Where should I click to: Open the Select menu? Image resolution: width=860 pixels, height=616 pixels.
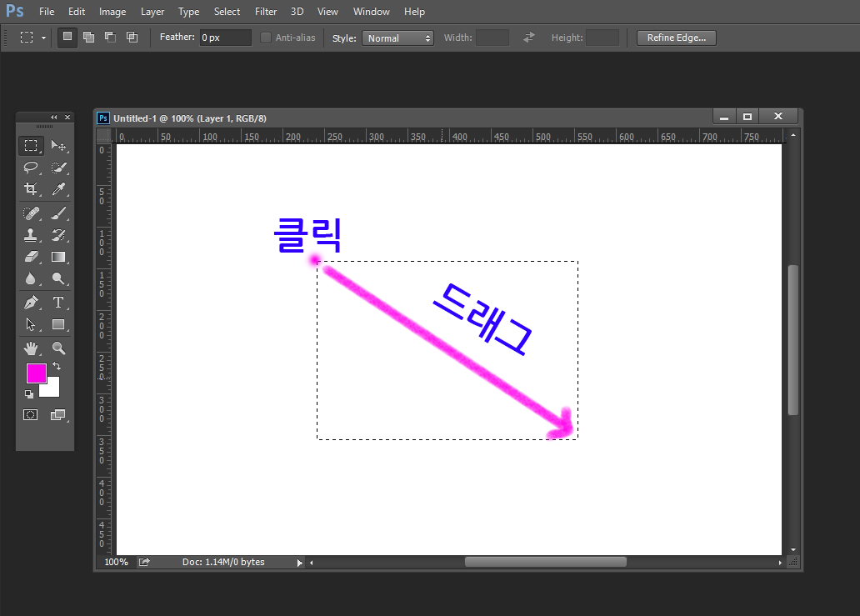pyautogui.click(x=227, y=12)
